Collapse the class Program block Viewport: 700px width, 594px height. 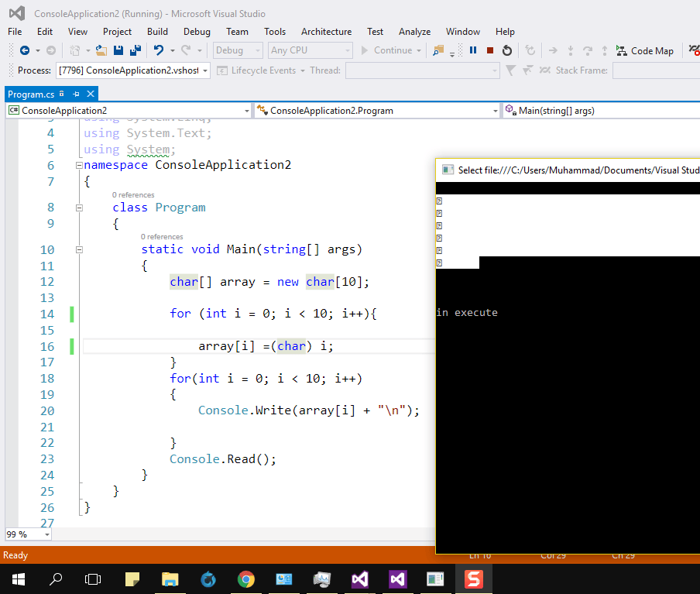79,208
